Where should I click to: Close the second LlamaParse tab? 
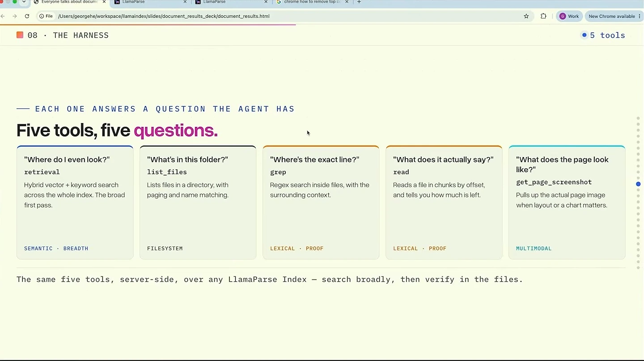tap(266, 2)
